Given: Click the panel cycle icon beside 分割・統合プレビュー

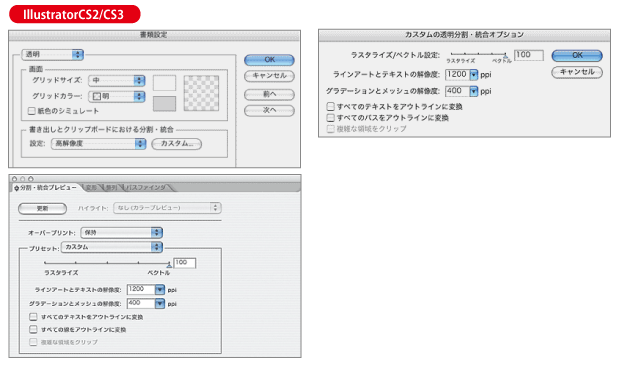Looking at the screenshot, I should pos(17,188).
